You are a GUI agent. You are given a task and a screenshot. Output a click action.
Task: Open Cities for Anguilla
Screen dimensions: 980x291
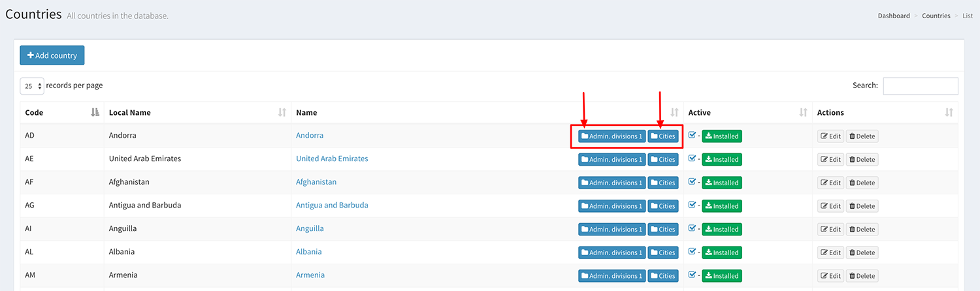coord(663,229)
